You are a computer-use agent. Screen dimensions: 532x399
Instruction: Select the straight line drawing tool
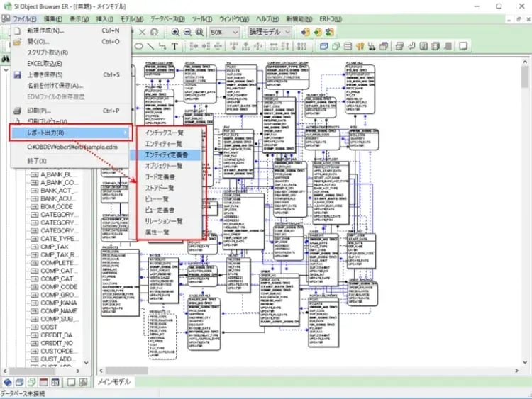[x=151, y=47]
